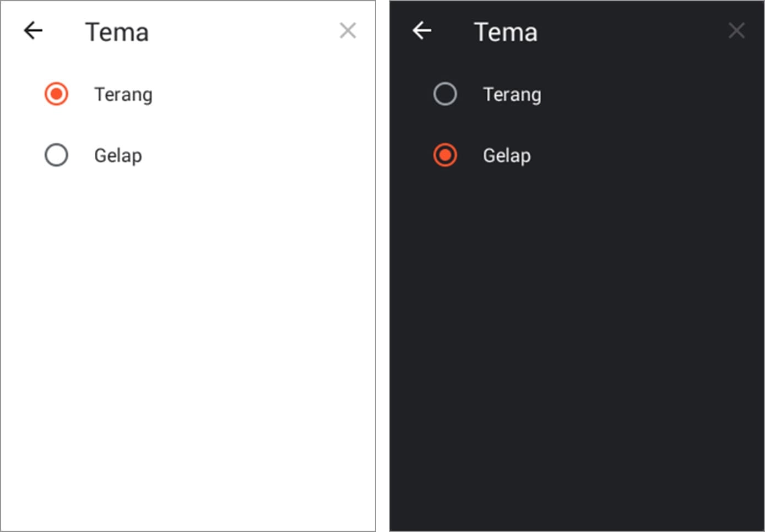Select the Terang radio button in dark panel
Image resolution: width=765 pixels, height=532 pixels.
(445, 94)
